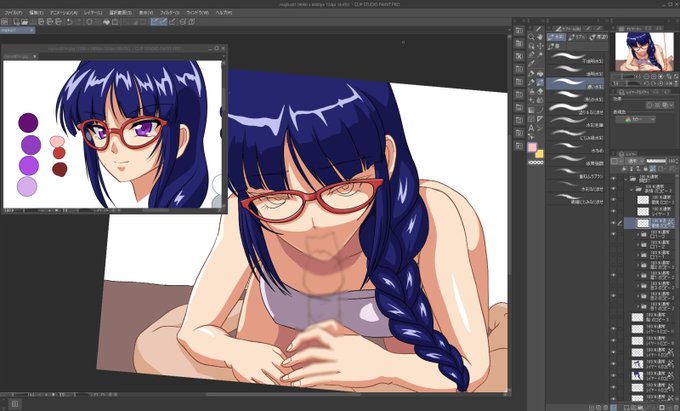Screen dimensions: 680x411
Task: Select the first watercolor sub tool tab
Action: coord(556,37)
